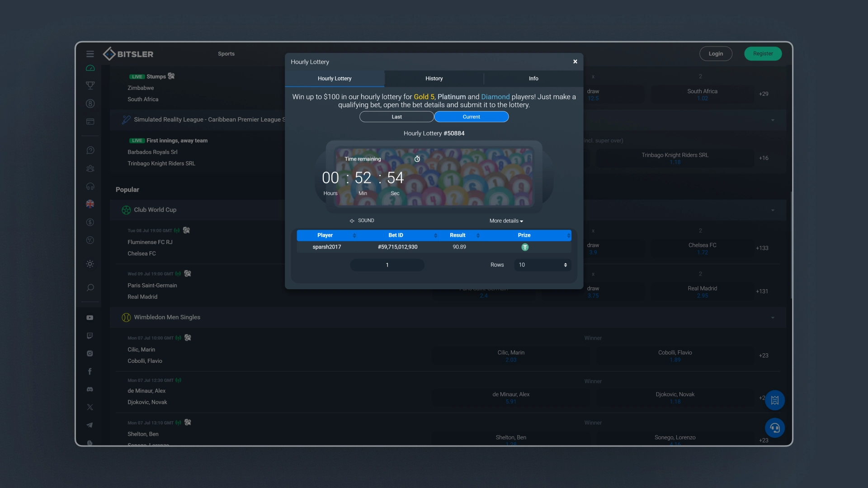Click the page vertical scrollbar

point(791,244)
